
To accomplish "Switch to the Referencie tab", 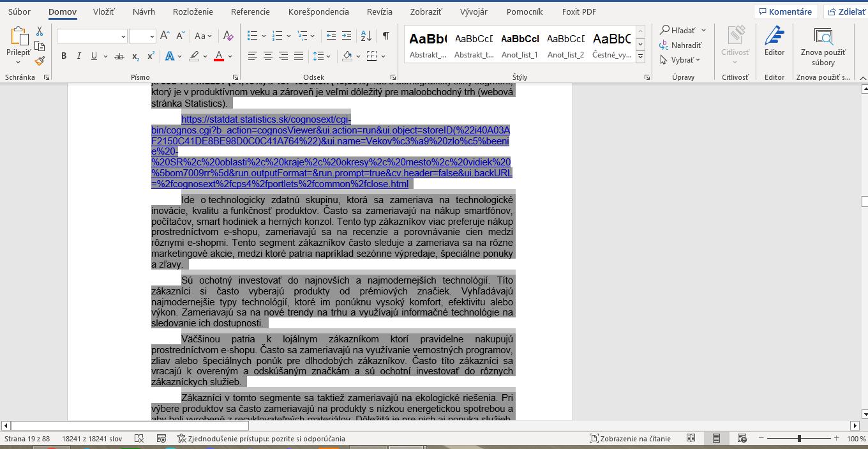I will 250,11.
